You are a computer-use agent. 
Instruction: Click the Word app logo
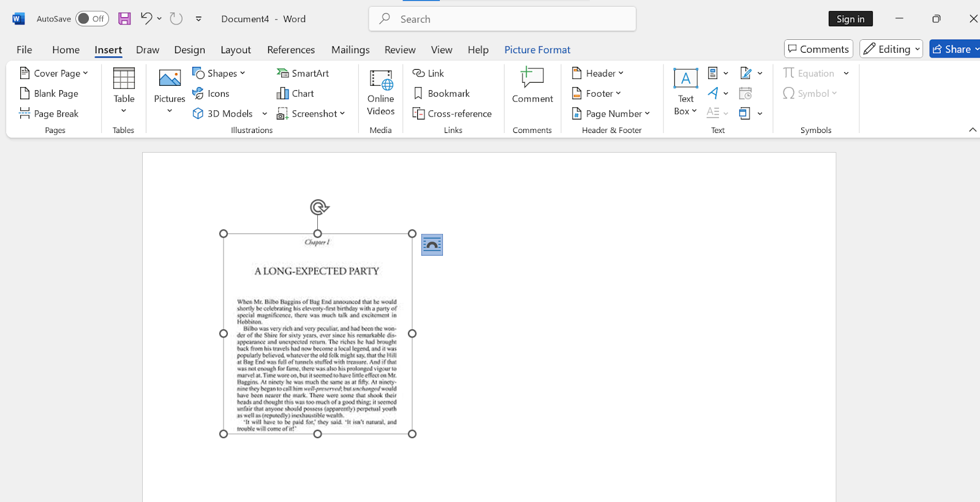(18, 18)
